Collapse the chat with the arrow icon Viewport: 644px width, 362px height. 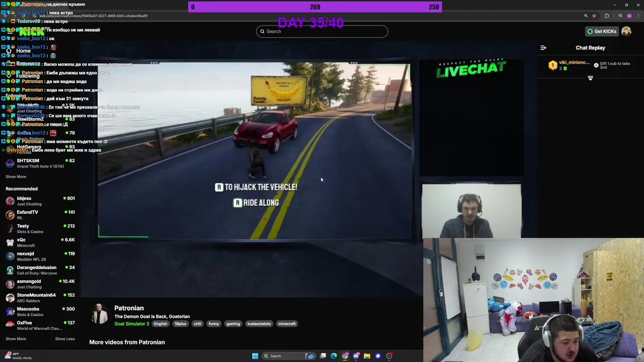coord(543,48)
